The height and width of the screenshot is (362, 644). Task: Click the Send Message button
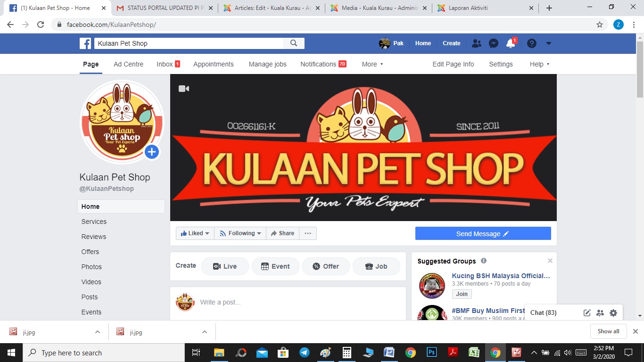483,233
